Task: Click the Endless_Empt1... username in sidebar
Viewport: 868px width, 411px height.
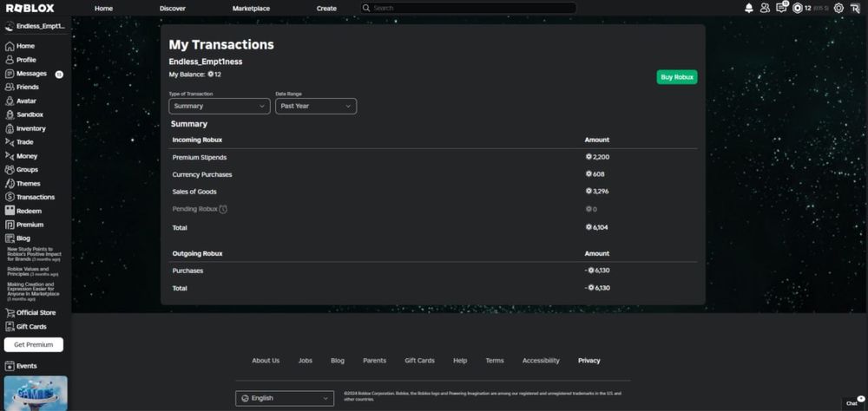Action: tap(41, 26)
